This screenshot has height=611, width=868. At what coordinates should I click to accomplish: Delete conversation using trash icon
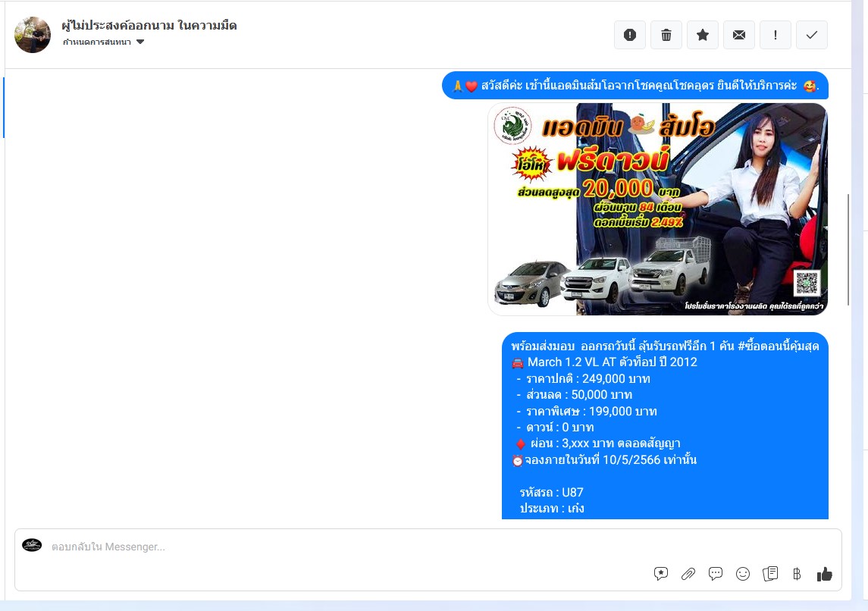pos(666,35)
